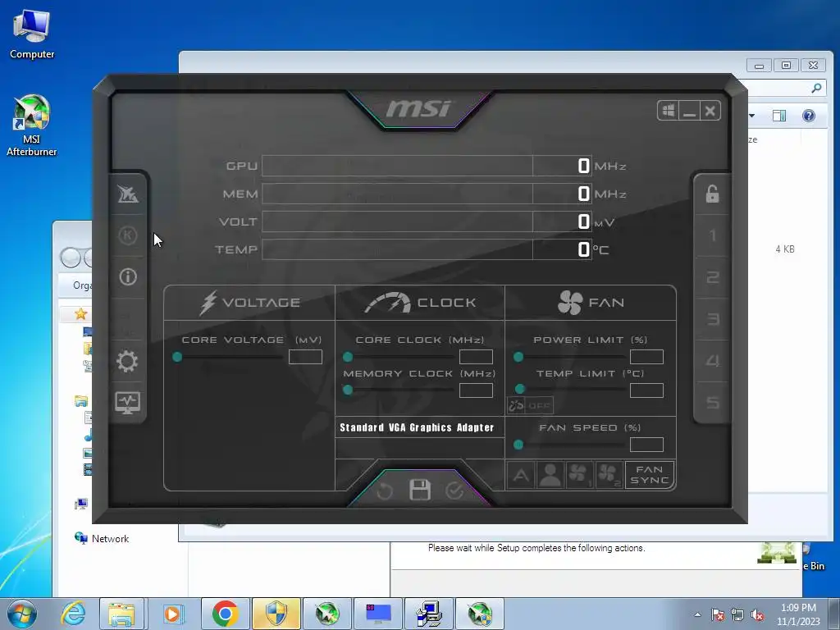
Task: Click the Explorer help question mark icon
Action: tap(808, 116)
